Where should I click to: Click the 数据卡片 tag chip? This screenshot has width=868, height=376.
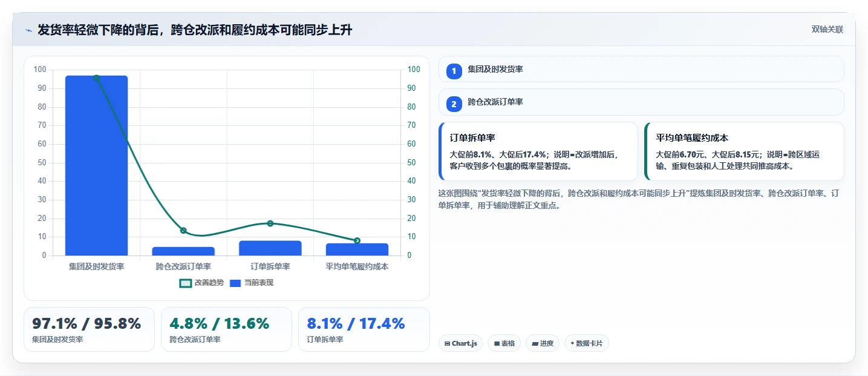586,343
